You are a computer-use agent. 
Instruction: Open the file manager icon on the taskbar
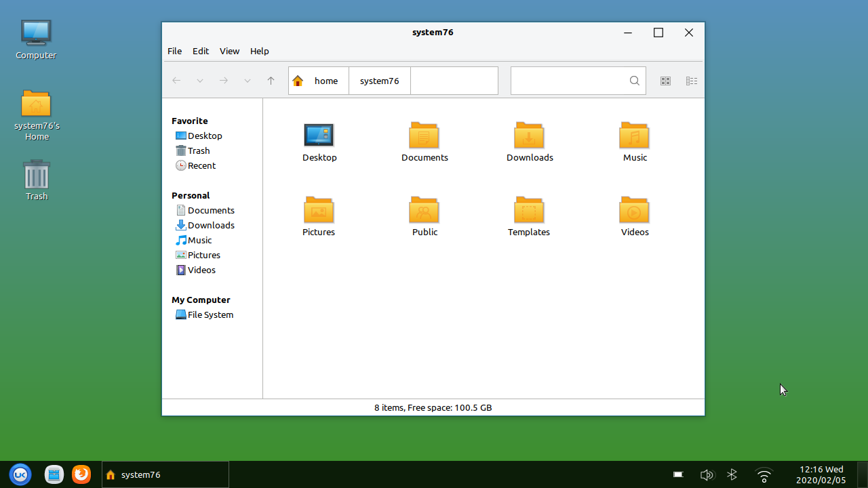click(54, 474)
